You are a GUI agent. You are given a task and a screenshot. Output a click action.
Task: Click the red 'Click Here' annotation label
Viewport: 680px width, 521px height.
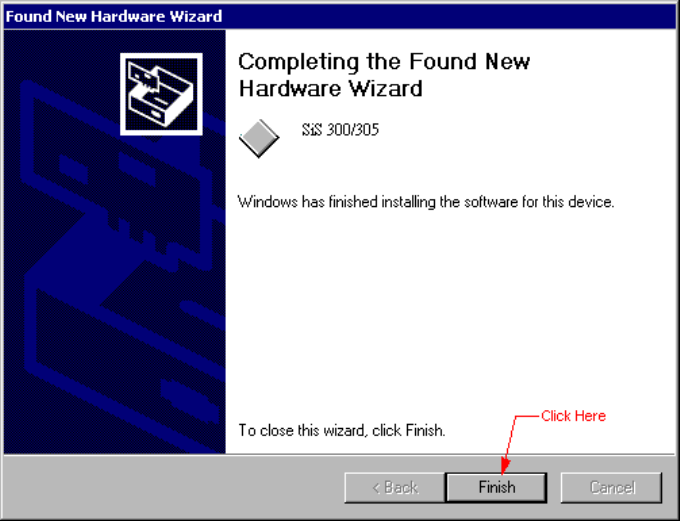point(573,416)
